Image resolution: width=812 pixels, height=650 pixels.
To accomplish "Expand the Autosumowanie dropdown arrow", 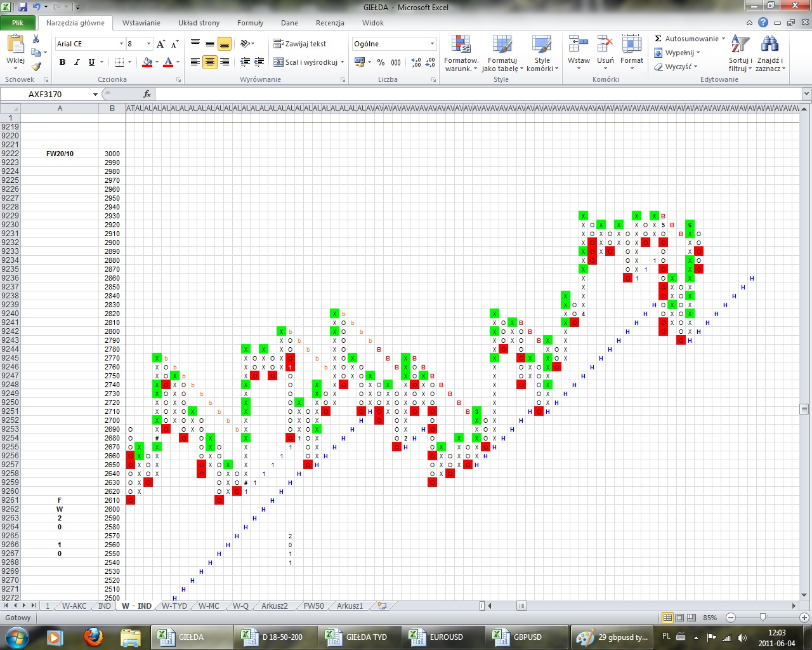I will click(723, 39).
